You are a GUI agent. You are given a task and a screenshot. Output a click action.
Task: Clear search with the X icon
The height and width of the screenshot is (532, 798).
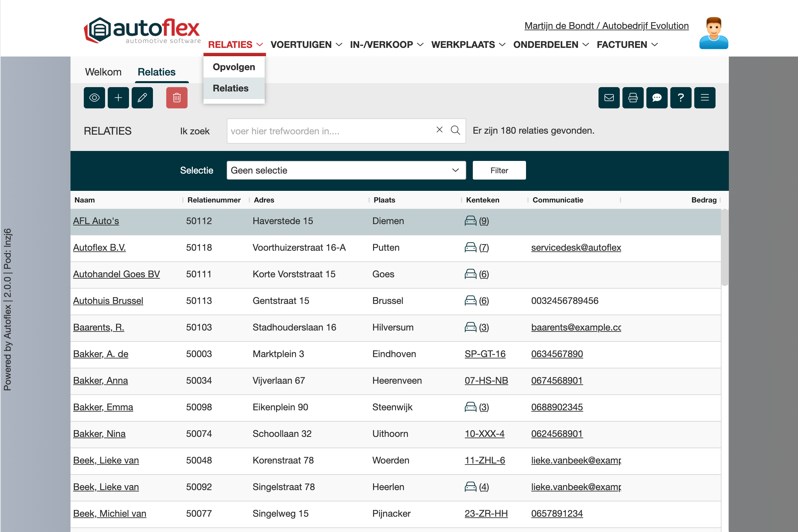click(x=439, y=130)
